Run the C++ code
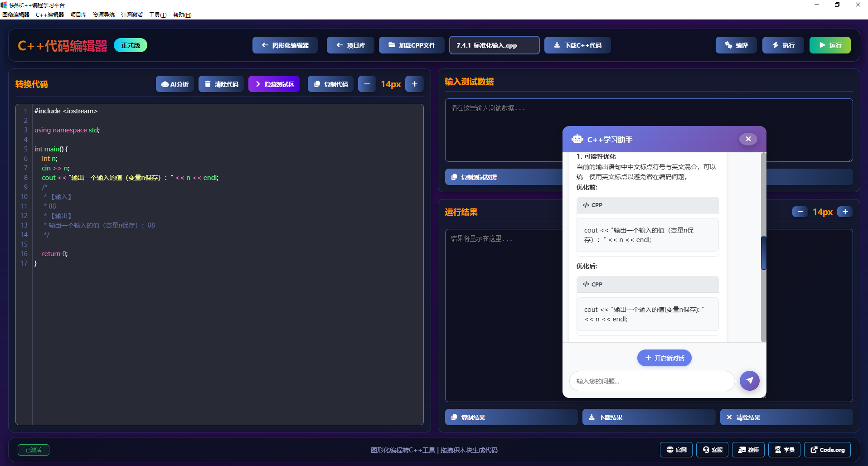The image size is (868, 466). point(829,45)
